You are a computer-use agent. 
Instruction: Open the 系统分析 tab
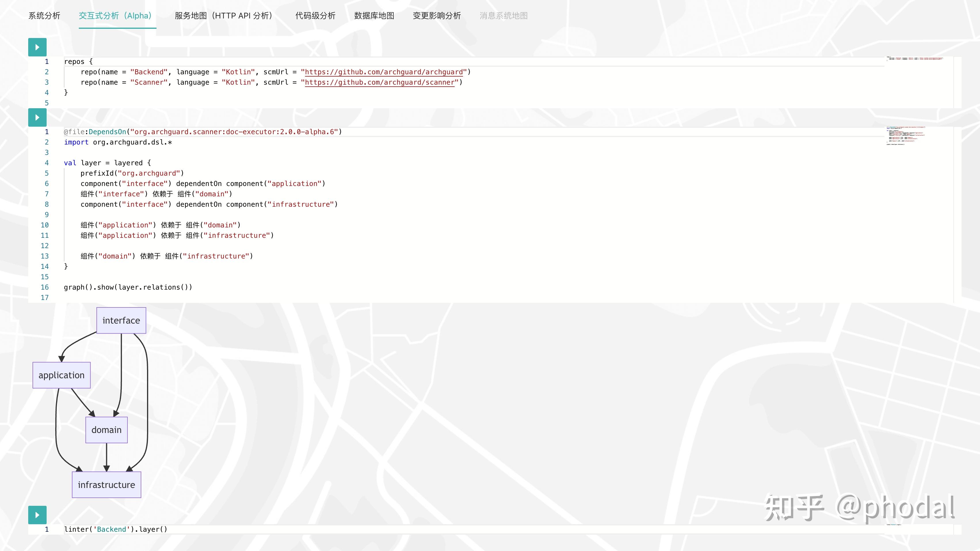44,16
